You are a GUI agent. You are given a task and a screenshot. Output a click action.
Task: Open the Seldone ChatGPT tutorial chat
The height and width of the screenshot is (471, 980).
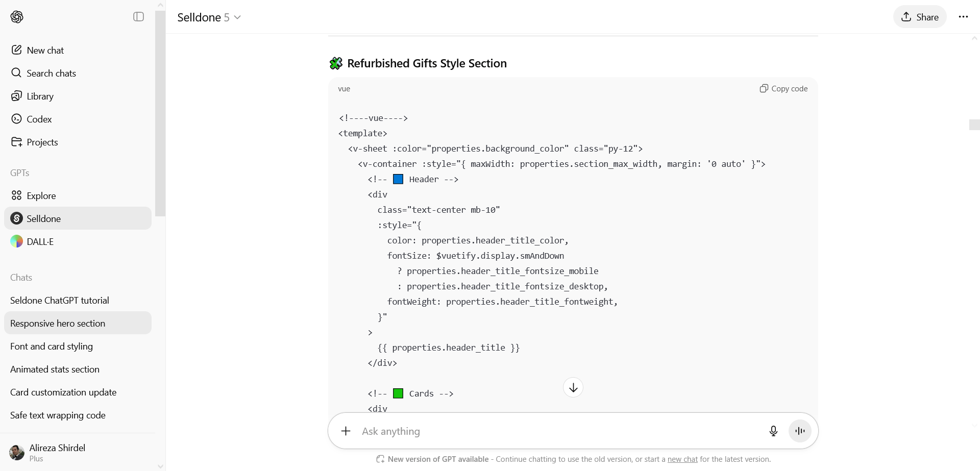pos(78,300)
